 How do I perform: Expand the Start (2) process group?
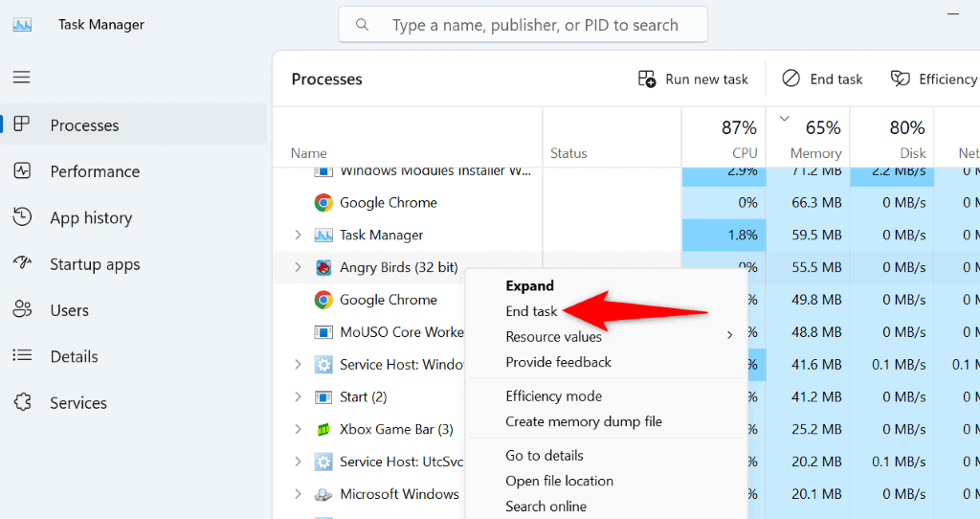(x=298, y=396)
